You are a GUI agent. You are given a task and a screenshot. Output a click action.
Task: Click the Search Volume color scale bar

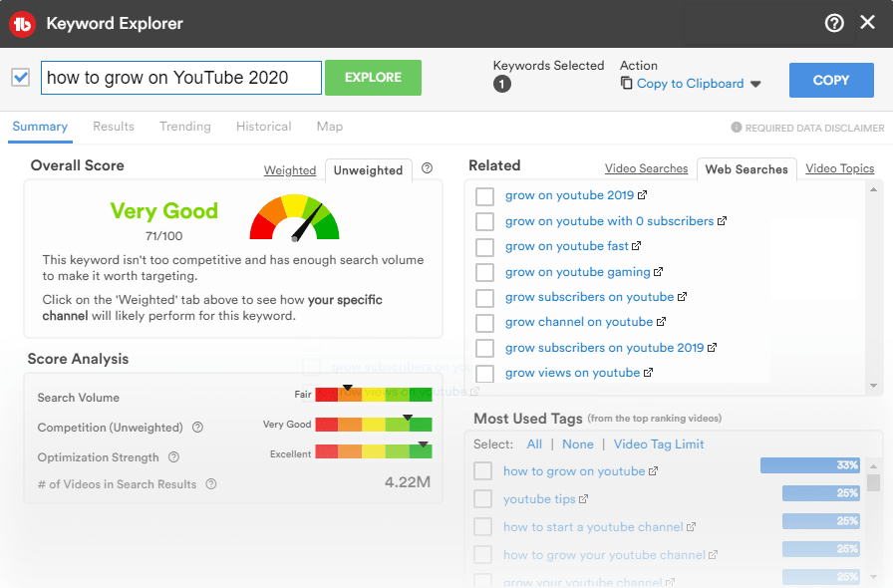coord(373,395)
